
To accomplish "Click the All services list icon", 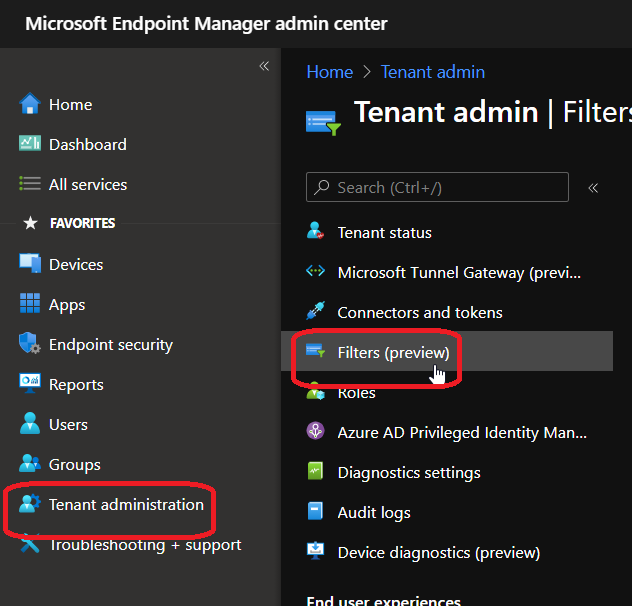I will (30, 184).
